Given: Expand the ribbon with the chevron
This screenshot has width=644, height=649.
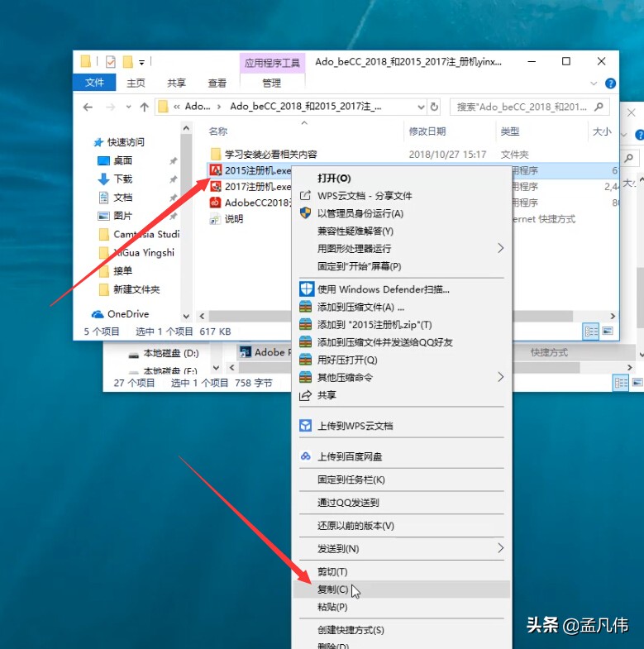Looking at the screenshot, I should 594,84.
